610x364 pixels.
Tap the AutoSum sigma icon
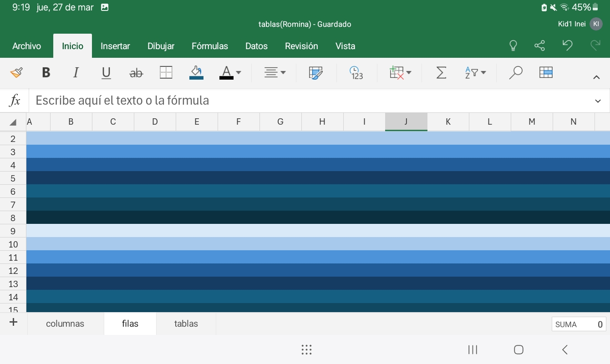(x=441, y=73)
